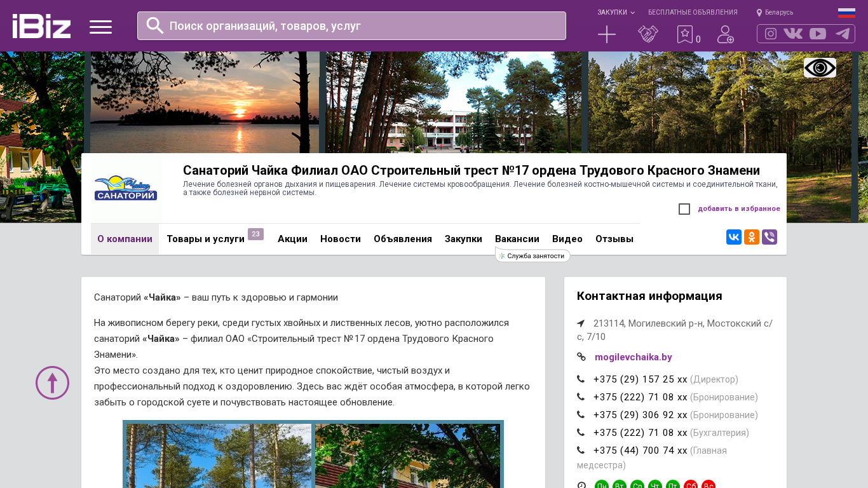Open favorites bookmark star icon
Viewport: 868px width, 488px height.
(685, 34)
